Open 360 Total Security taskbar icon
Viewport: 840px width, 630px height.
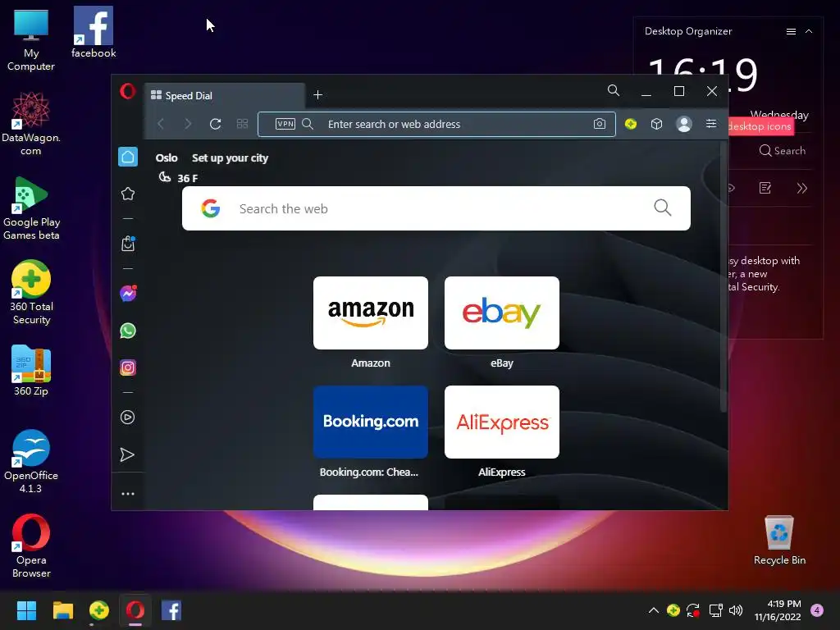pos(99,610)
